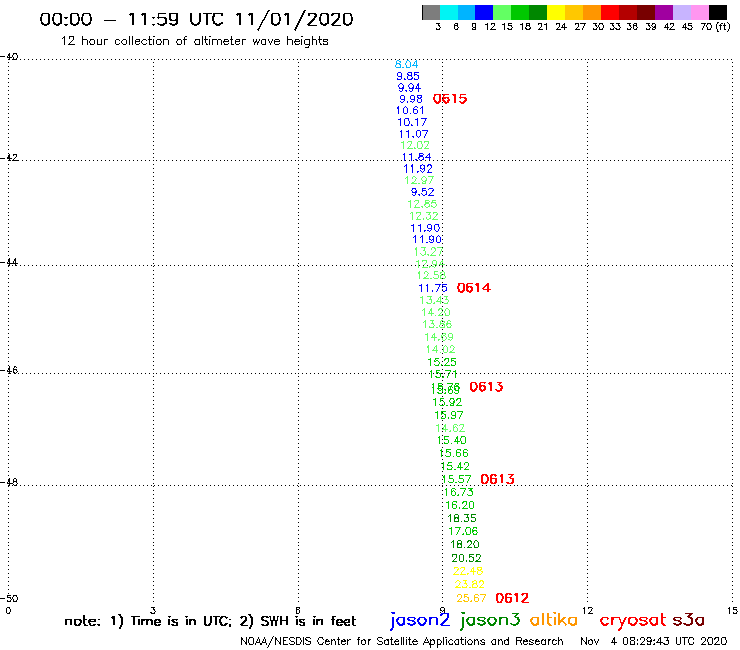Click the wave height value 23.82
Image resolution: width=740 pixels, height=650 pixels.
(x=470, y=584)
